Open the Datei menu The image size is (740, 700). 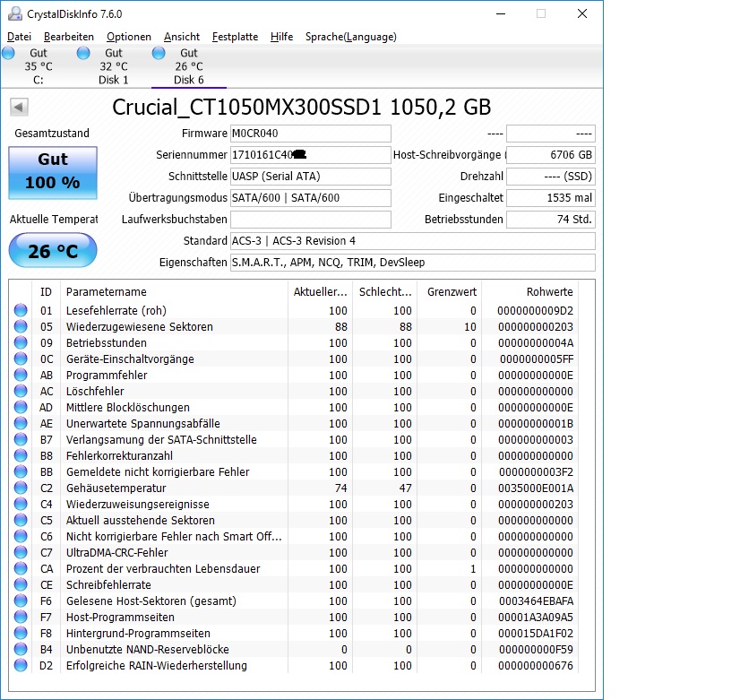coord(20,37)
